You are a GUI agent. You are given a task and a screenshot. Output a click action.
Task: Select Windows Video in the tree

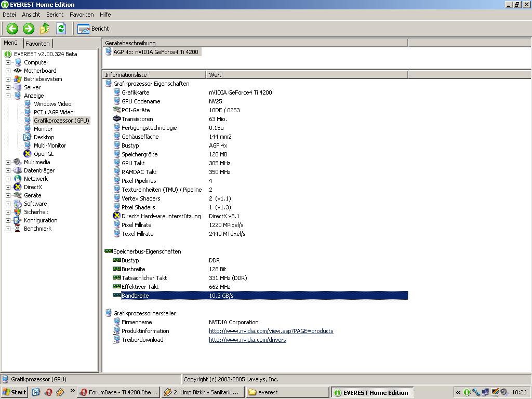[52, 104]
